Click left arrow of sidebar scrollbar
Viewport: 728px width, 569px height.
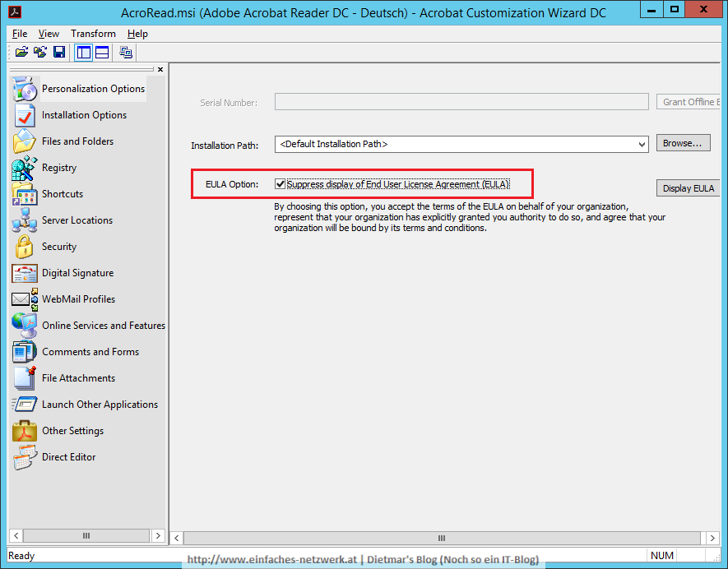(x=16, y=535)
